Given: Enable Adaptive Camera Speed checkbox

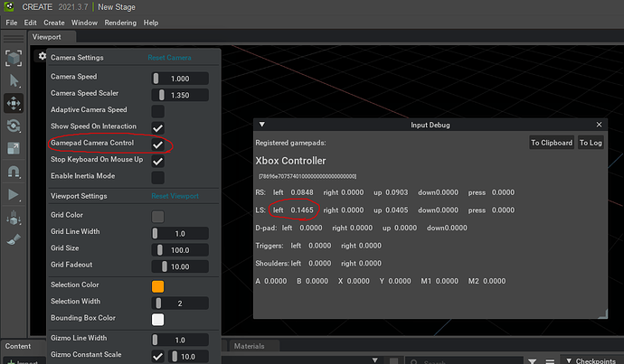Looking at the screenshot, I should pos(158,111).
